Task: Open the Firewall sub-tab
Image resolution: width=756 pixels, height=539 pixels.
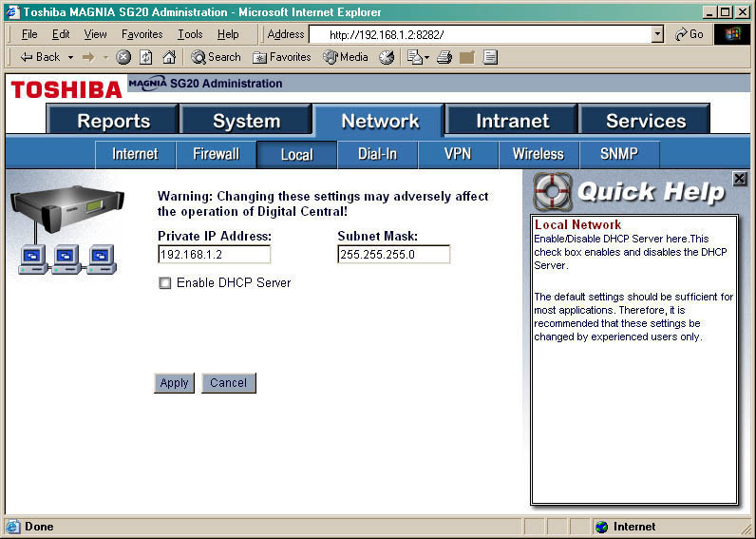Action: (216, 154)
